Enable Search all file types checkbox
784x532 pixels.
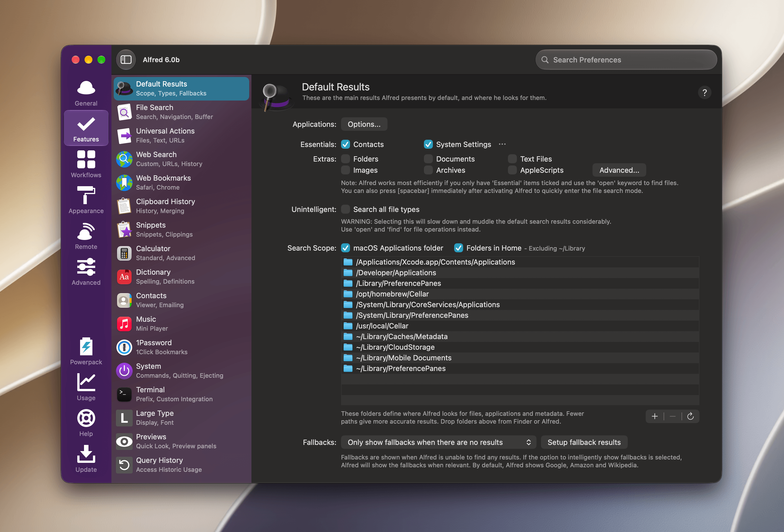(x=346, y=209)
